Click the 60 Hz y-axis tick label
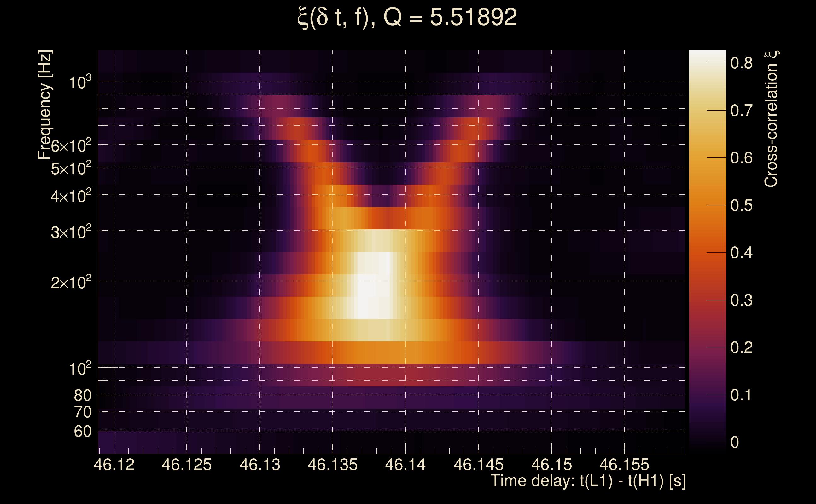Screen dimensions: 816x504 (82, 431)
